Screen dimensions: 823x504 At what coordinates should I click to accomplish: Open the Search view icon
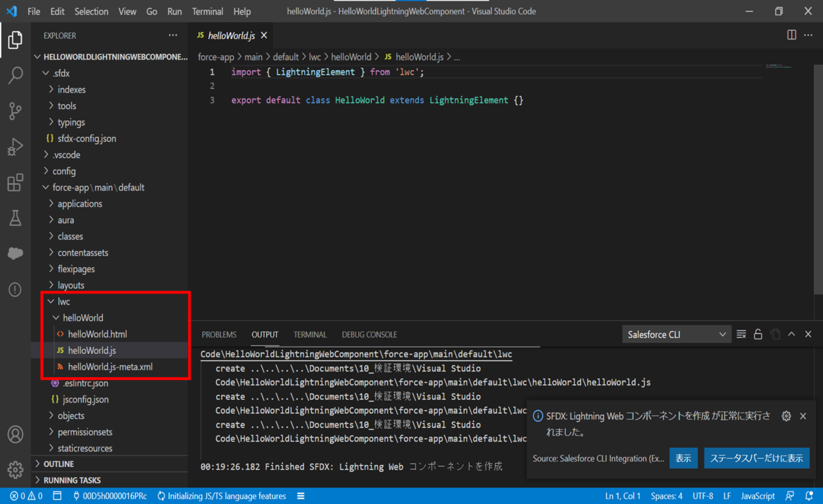coord(15,75)
